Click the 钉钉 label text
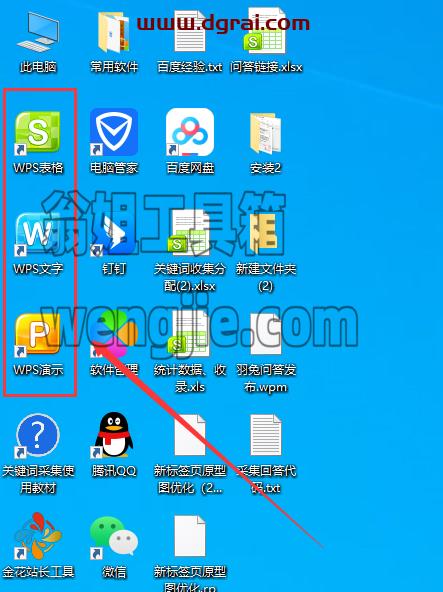443x592 pixels. pos(114,269)
